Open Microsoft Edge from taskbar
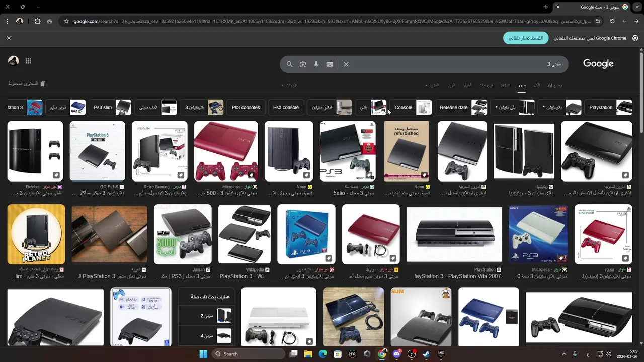The height and width of the screenshot is (362, 644). click(x=323, y=354)
